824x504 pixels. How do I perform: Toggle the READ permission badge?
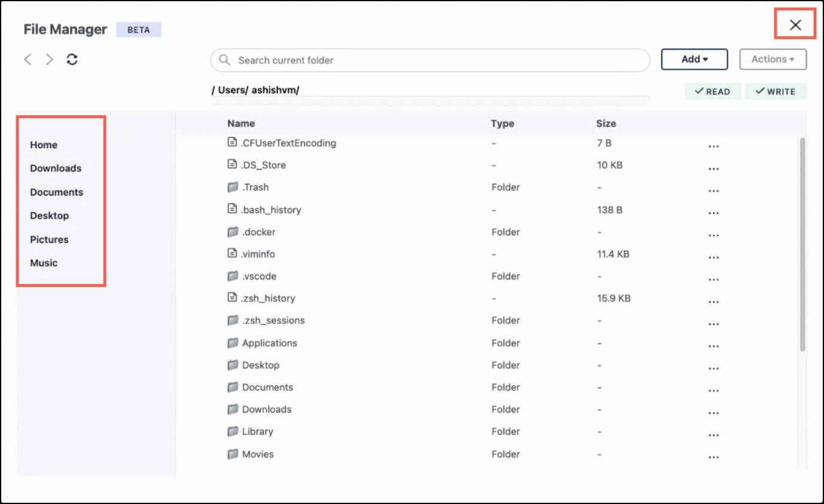coord(713,92)
